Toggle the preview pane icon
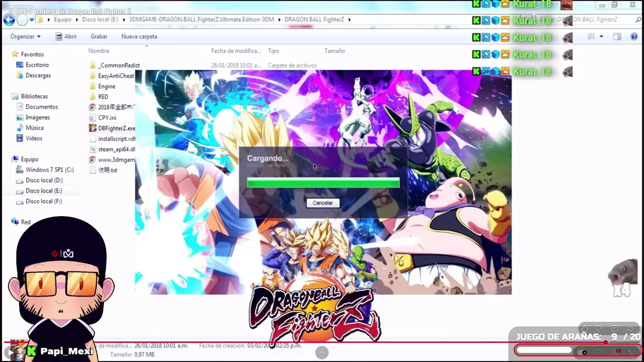 (617, 36)
